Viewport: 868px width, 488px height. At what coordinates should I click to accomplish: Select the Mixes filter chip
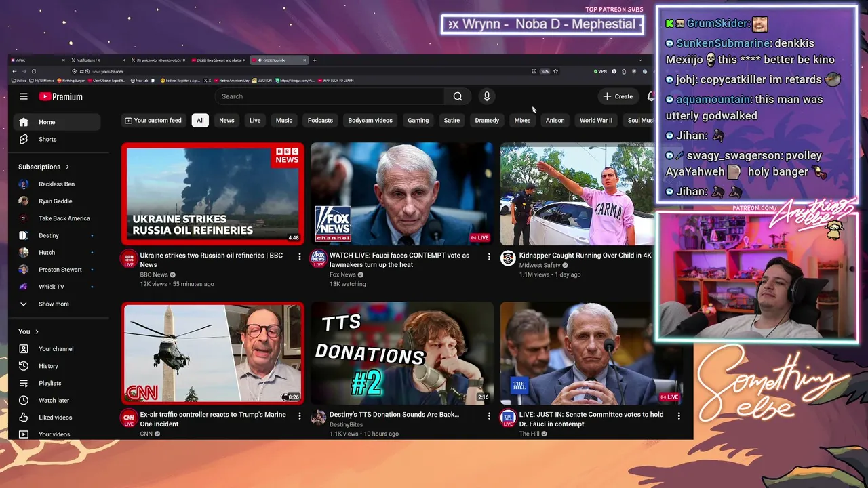coord(522,121)
